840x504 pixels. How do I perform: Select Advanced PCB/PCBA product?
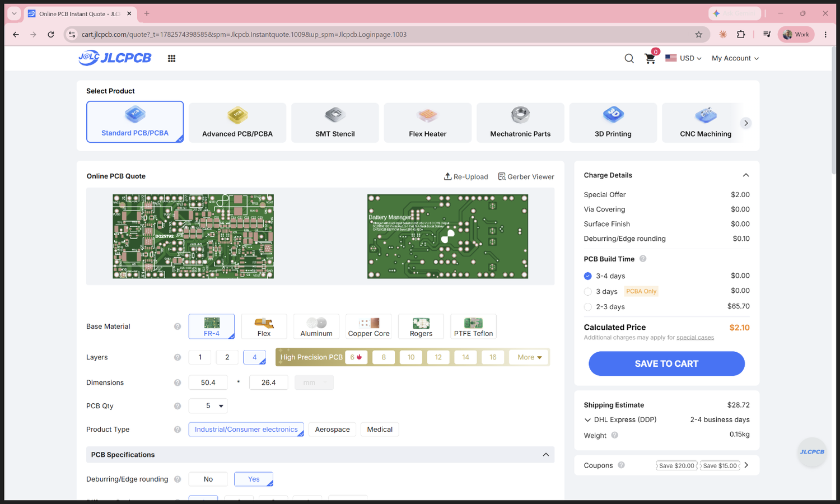(x=237, y=123)
